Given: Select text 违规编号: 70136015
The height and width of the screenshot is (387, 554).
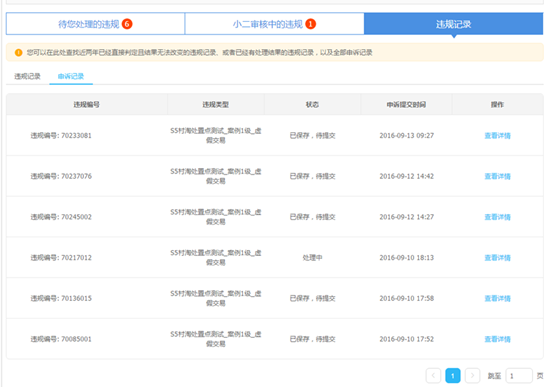Looking at the screenshot, I should [x=61, y=298].
